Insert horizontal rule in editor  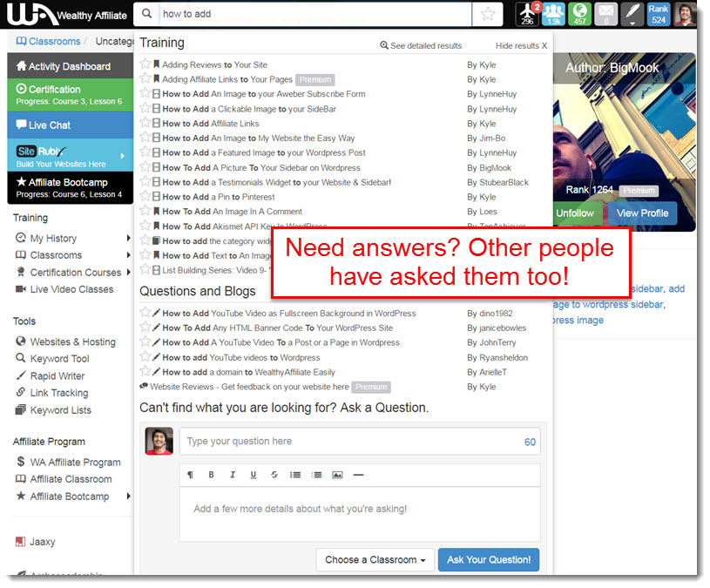[x=358, y=475]
